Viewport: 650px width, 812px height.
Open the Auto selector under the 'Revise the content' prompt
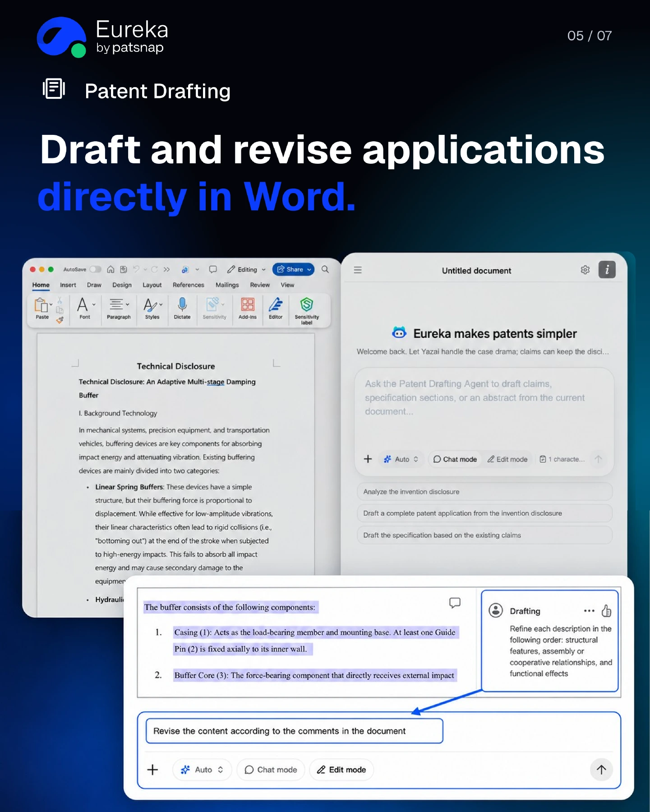click(x=202, y=770)
